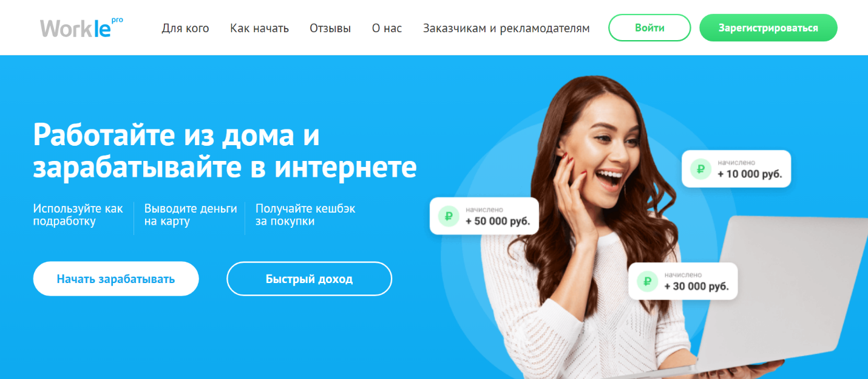
Task: Click ruble icon on +50 000 руб. card
Action: click(449, 216)
